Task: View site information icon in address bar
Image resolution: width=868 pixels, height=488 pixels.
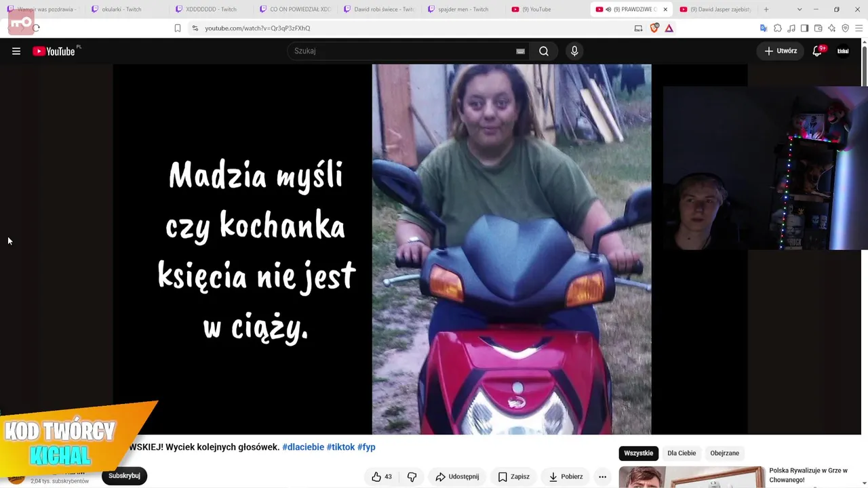Action: pos(195,28)
